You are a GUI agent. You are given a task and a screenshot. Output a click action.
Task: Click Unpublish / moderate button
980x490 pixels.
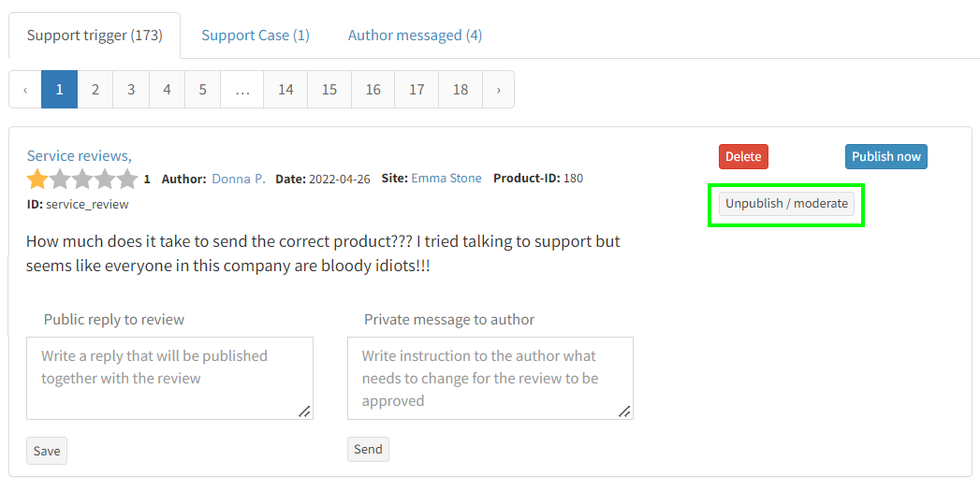point(786,204)
